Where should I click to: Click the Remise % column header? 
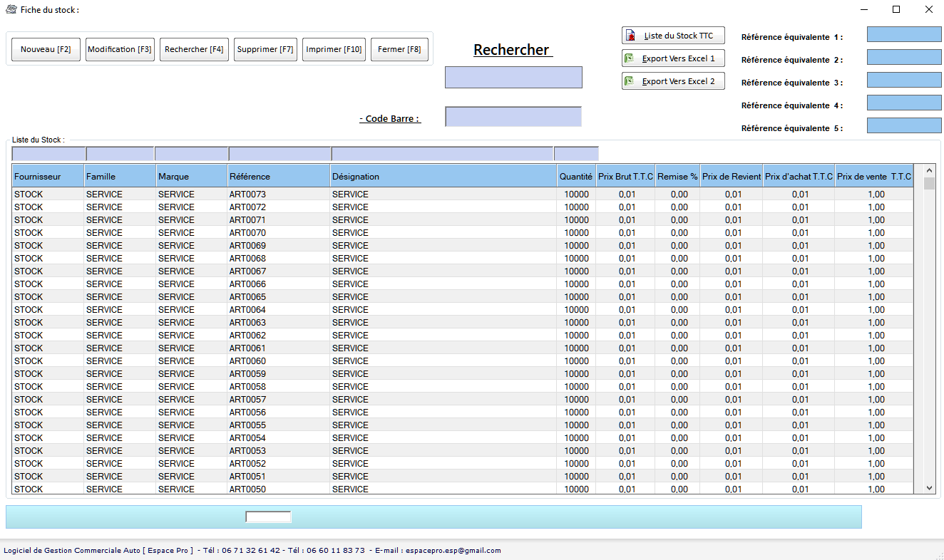click(x=677, y=177)
